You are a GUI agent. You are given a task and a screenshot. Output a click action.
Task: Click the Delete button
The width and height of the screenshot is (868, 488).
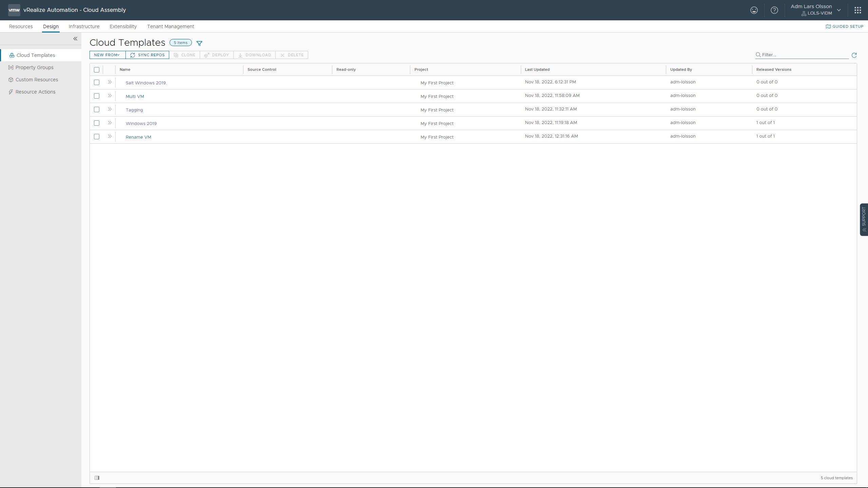point(292,55)
